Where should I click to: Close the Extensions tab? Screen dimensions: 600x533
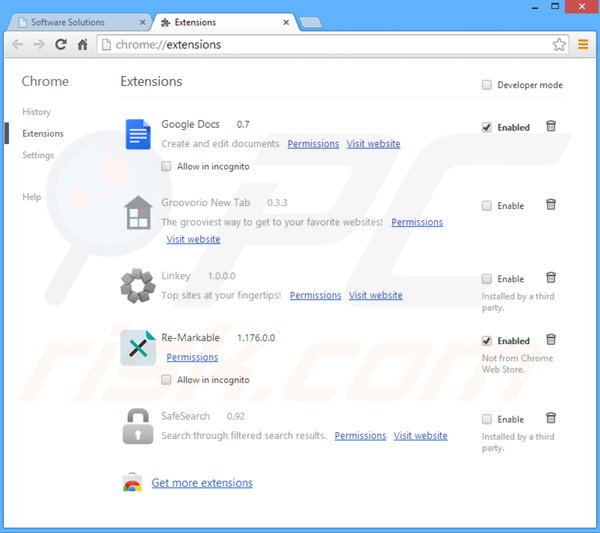(286, 23)
